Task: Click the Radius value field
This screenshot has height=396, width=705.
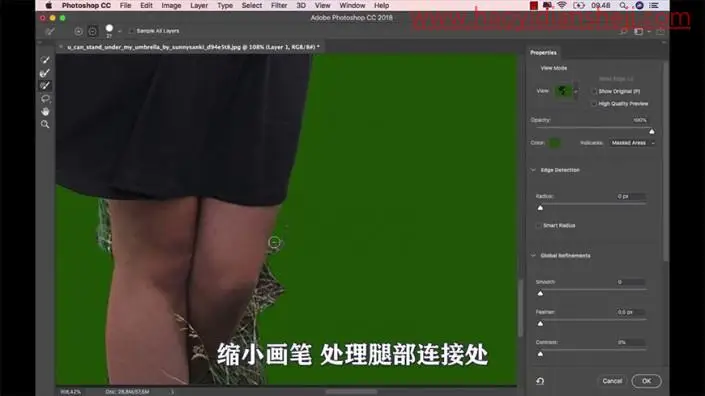Action: click(x=630, y=196)
